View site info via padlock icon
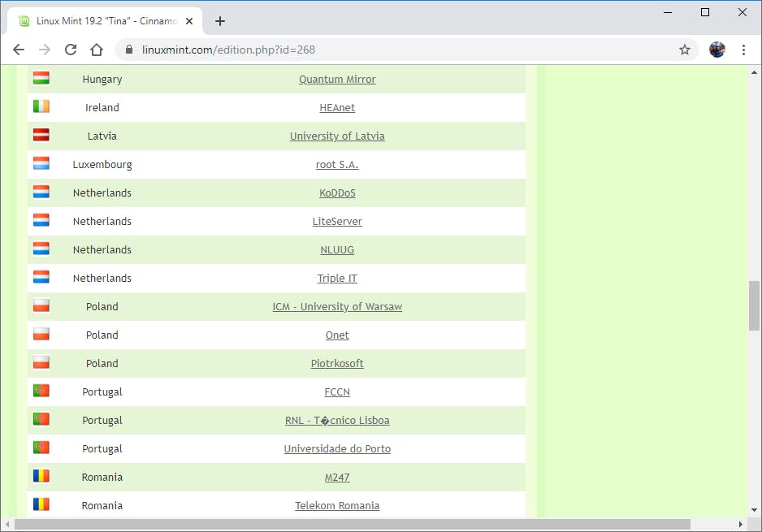This screenshot has width=762, height=532. click(129, 50)
